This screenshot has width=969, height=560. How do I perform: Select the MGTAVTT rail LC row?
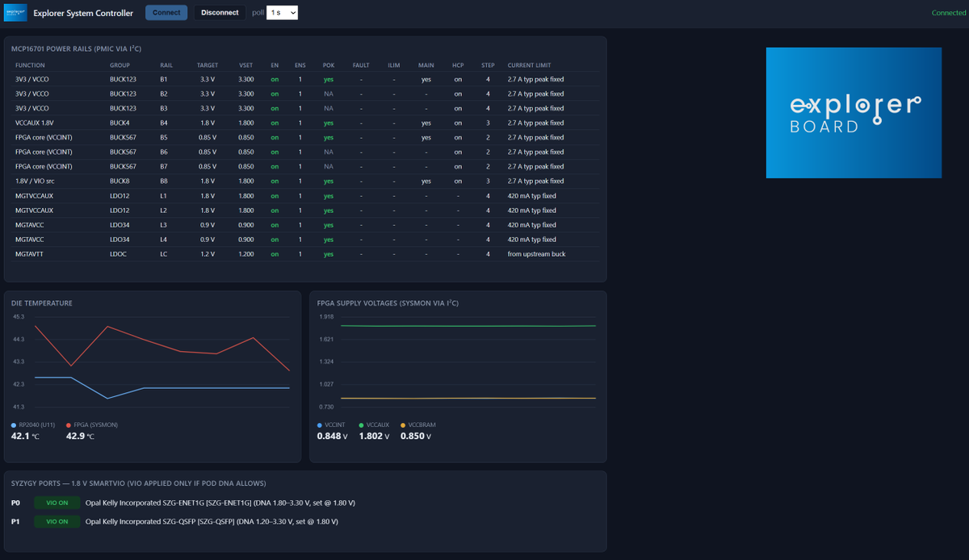307,254
